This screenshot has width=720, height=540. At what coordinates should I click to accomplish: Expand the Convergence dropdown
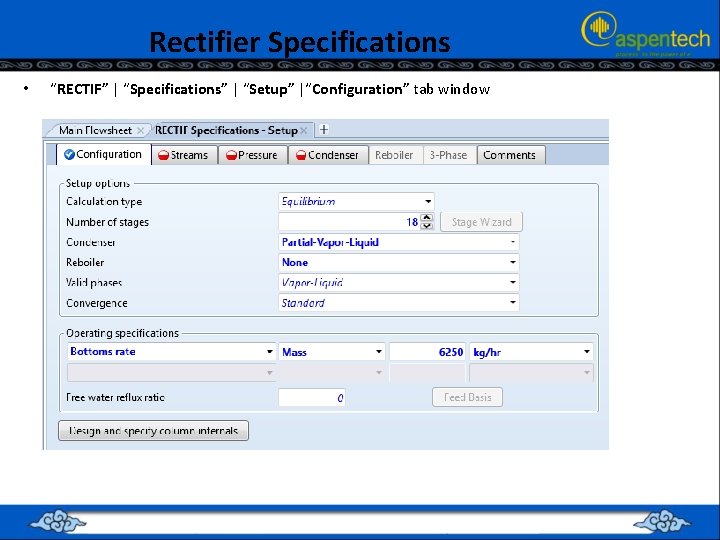(x=513, y=303)
